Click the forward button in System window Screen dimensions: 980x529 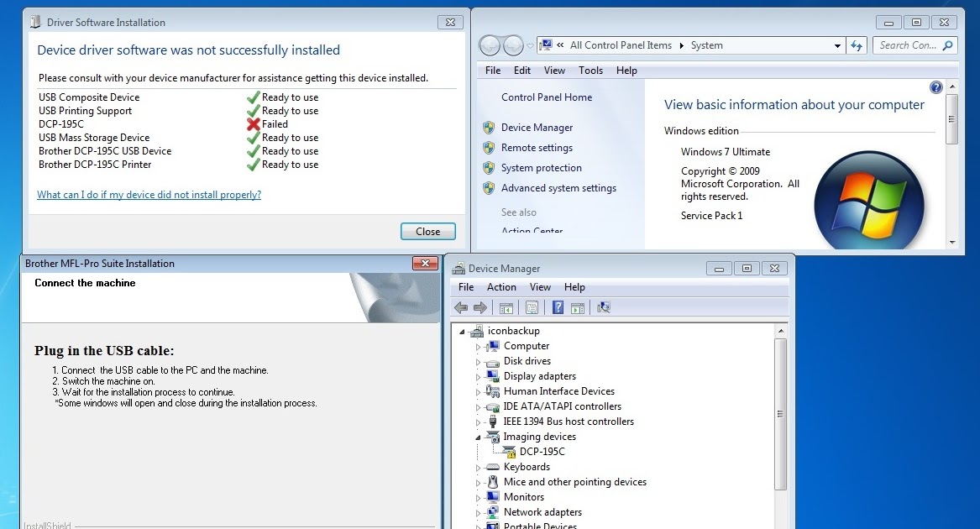point(513,45)
